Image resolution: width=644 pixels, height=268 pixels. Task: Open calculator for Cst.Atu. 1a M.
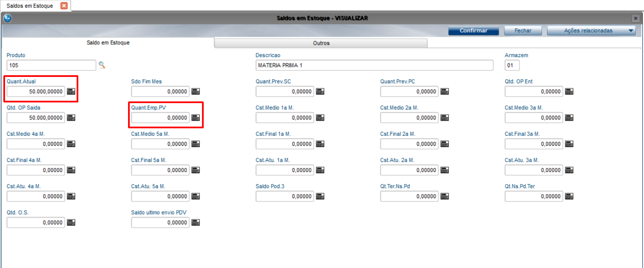point(320,170)
